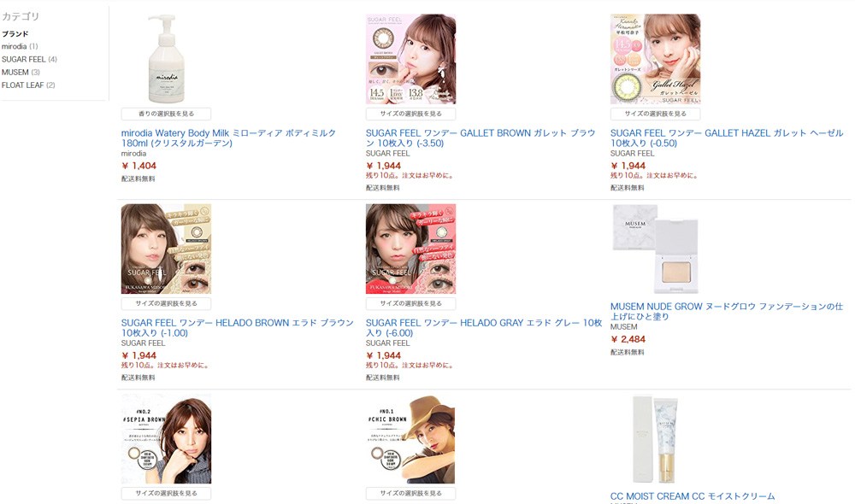View CC Moist Cream tube image
855x504 pixels.
tap(655, 439)
